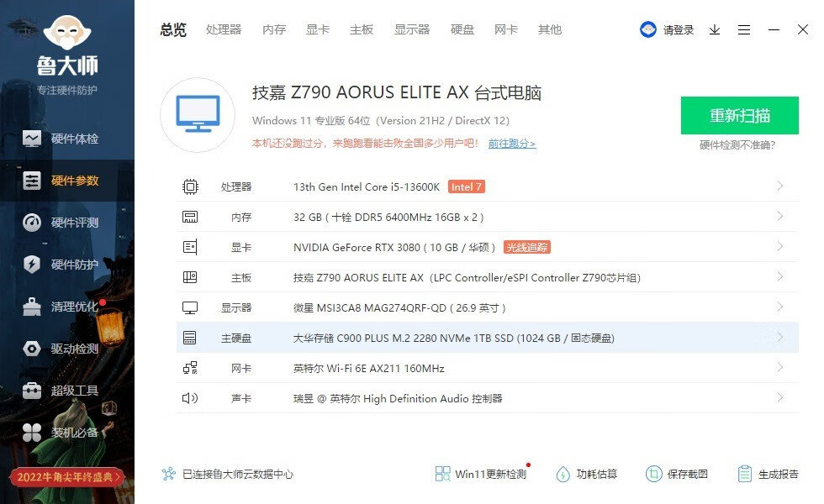This screenshot has width=824, height=504.
Task: Switch to the 硬盘 tab
Action: [462, 30]
